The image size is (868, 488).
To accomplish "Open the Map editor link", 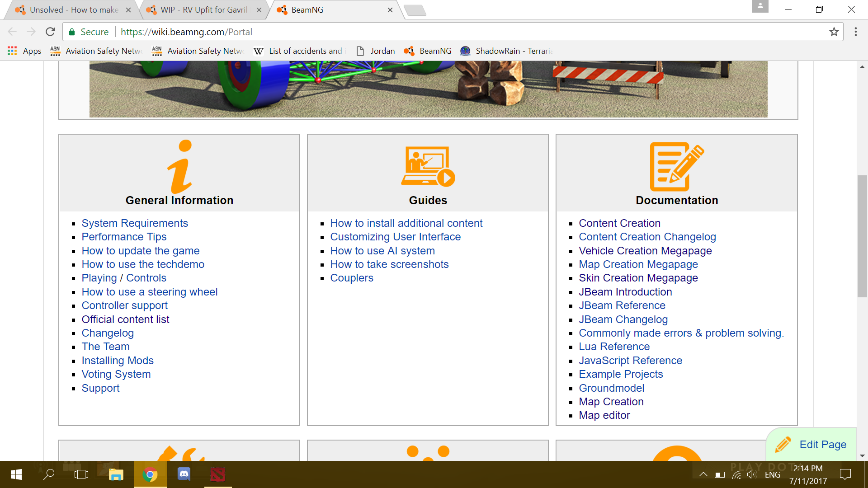I will point(604,415).
